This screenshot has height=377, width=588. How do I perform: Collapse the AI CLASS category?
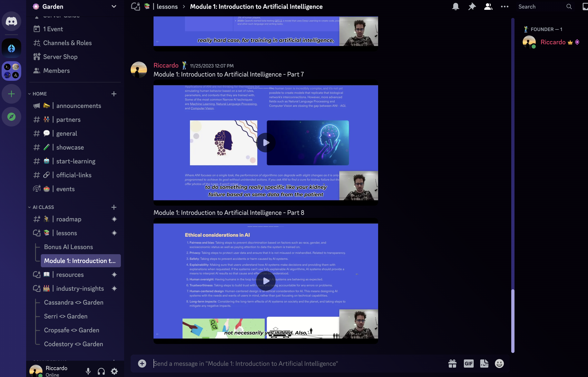coord(43,207)
